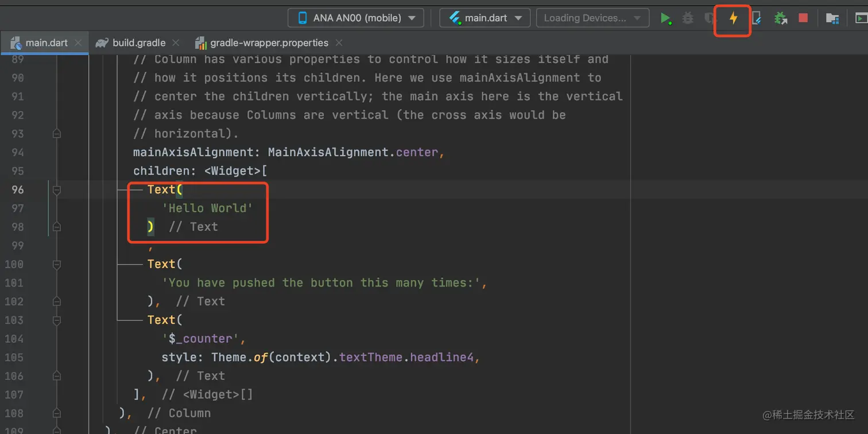
Task: Click line number 100 in the gutter
Action: point(14,264)
